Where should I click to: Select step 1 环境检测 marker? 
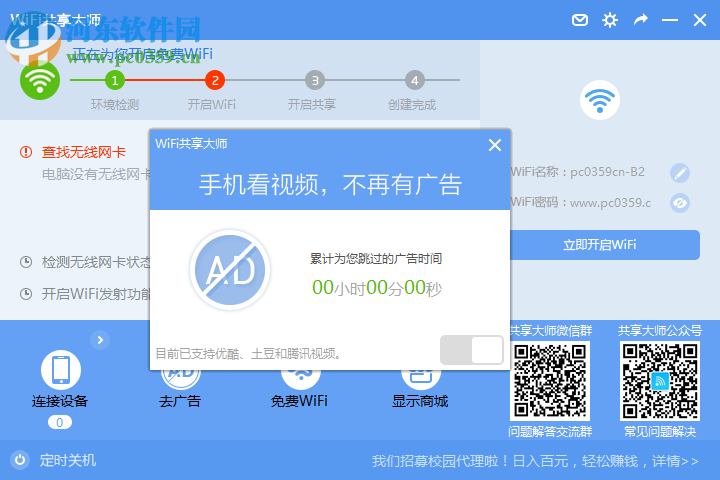pos(115,80)
